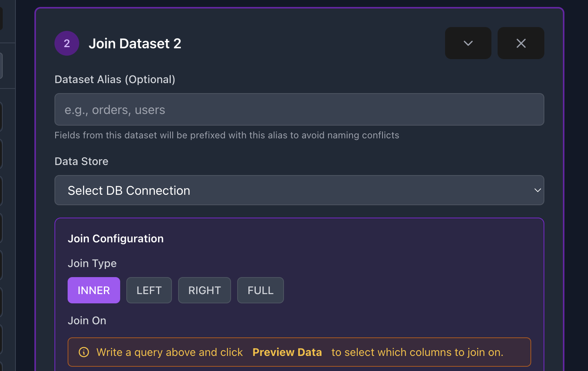Click the Data Store label

[82, 161]
